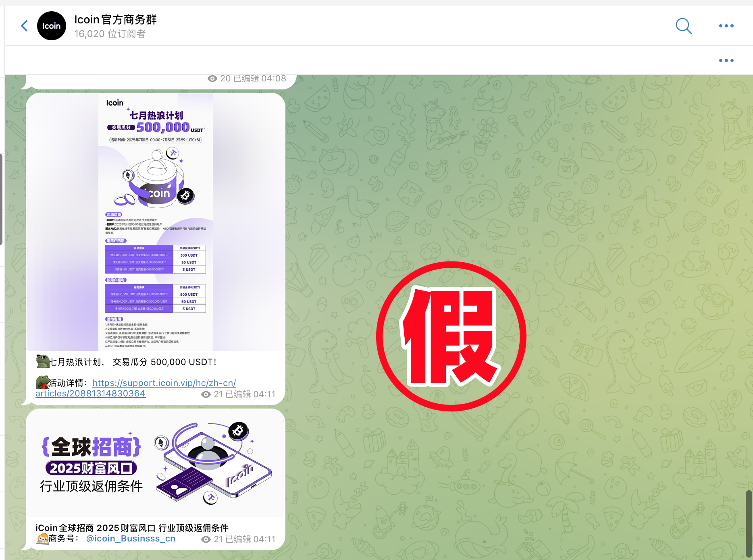Open the second-row three-dot options menu
The image size is (753, 560).
tap(726, 60)
